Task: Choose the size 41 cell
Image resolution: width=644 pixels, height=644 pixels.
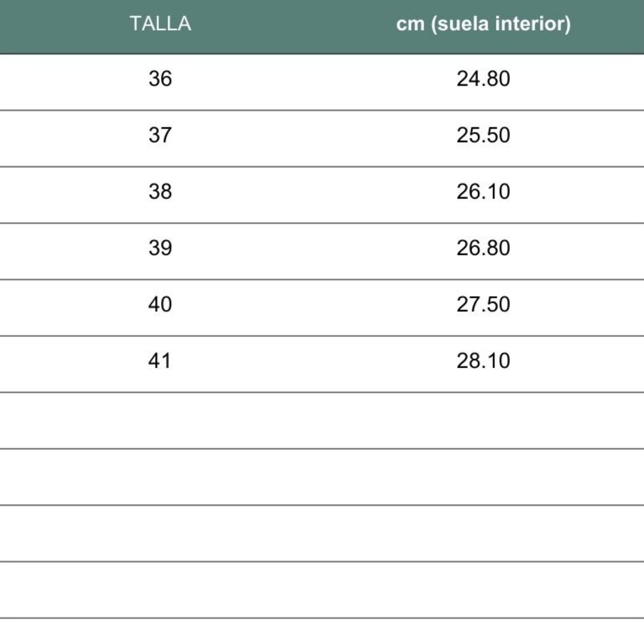Action: click(160, 361)
